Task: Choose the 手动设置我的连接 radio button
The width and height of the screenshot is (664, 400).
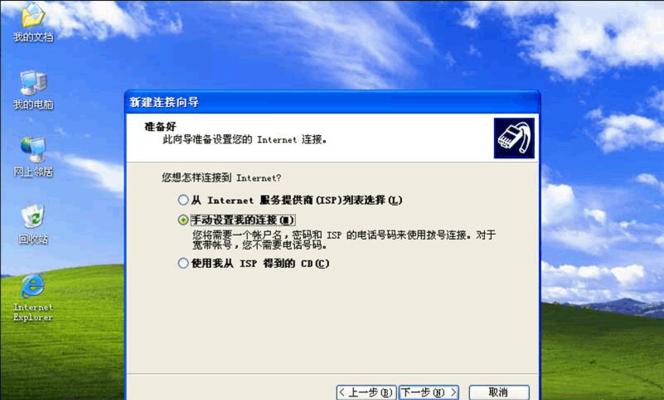Action: 183,220
